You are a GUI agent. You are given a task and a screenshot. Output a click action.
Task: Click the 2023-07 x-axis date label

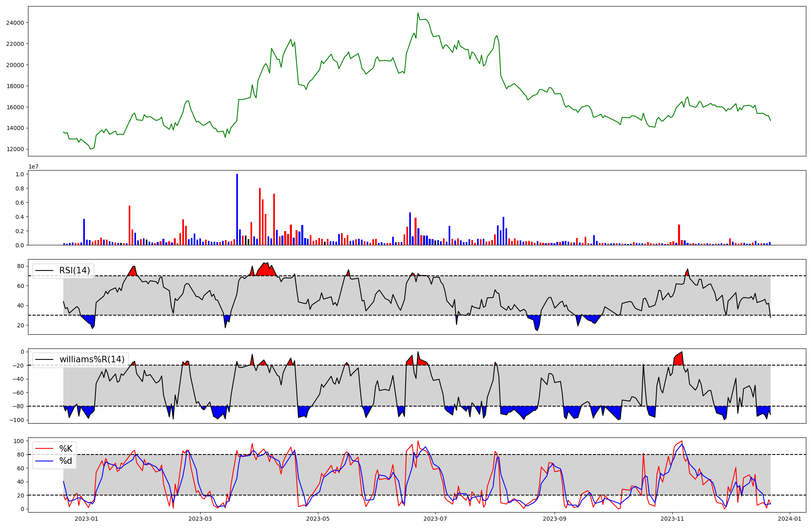click(435, 519)
